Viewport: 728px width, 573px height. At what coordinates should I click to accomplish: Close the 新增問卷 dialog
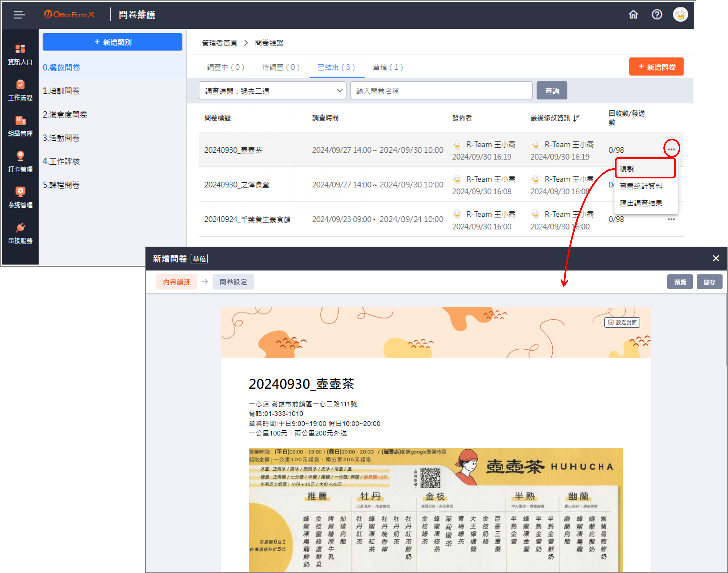tap(716, 258)
